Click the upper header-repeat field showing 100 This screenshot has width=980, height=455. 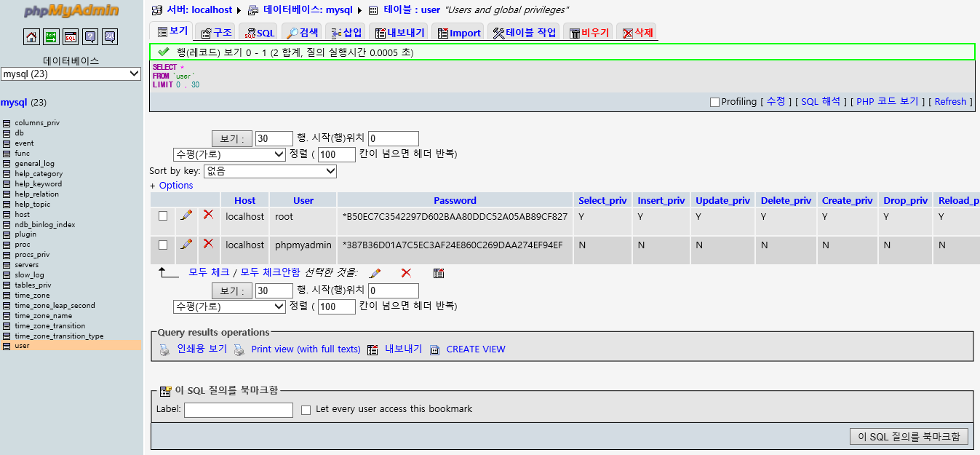click(x=337, y=154)
